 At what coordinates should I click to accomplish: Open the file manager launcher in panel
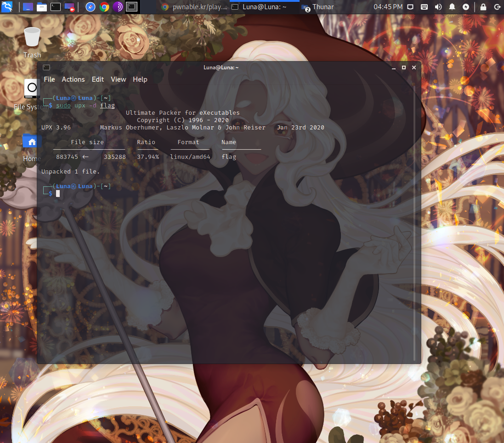pos(42,7)
